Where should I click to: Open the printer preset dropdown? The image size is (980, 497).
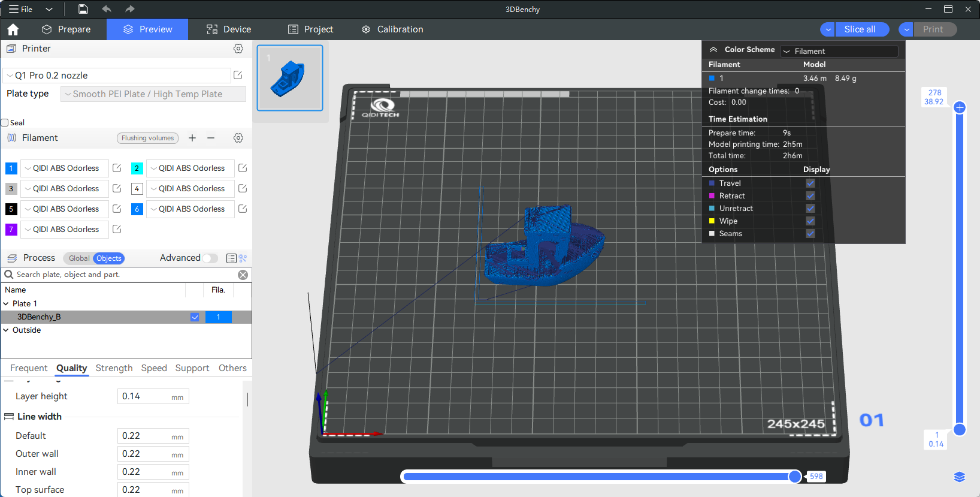point(117,76)
